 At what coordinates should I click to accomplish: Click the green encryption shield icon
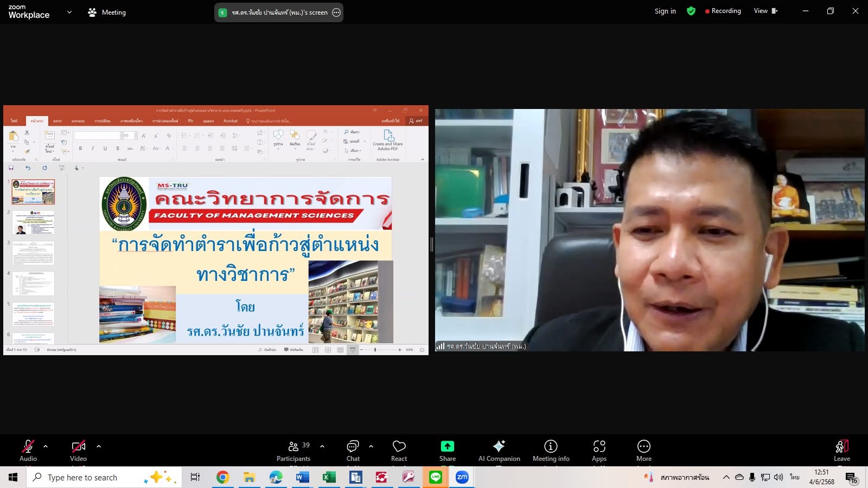691,11
